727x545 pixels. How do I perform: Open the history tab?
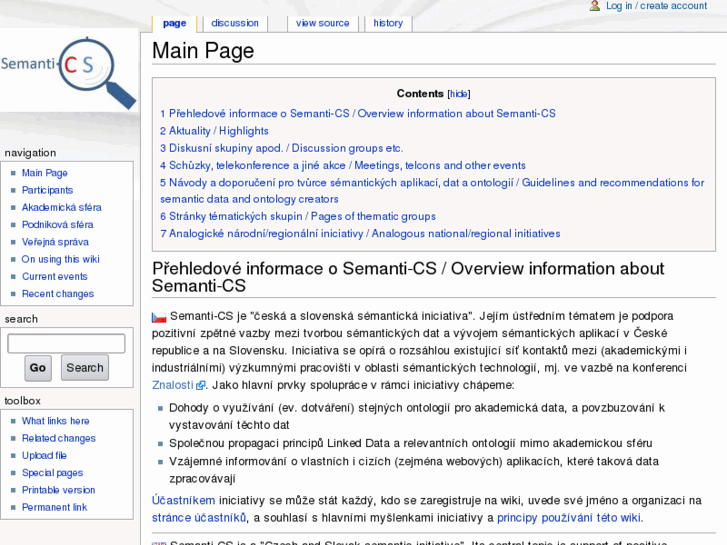(388, 23)
